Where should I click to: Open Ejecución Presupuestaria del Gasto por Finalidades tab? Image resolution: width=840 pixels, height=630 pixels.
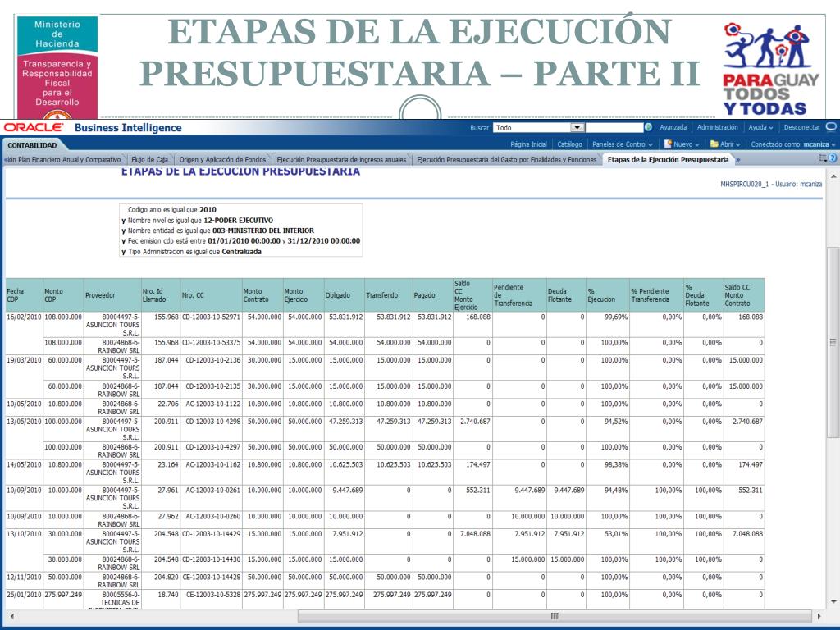[506, 160]
